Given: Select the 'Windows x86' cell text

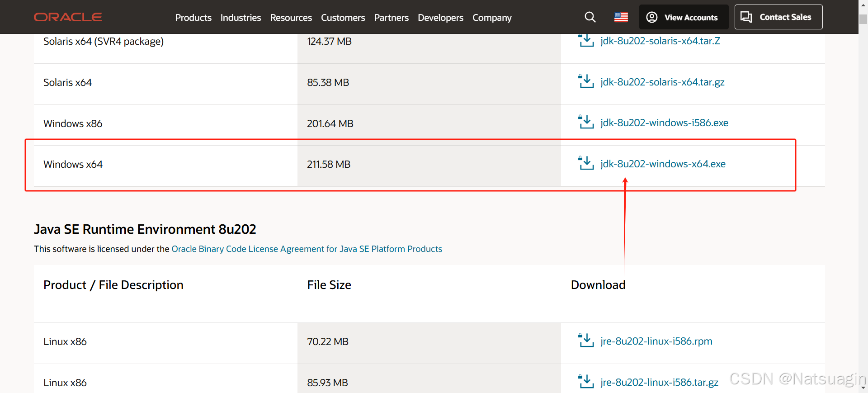Looking at the screenshot, I should 73,123.
